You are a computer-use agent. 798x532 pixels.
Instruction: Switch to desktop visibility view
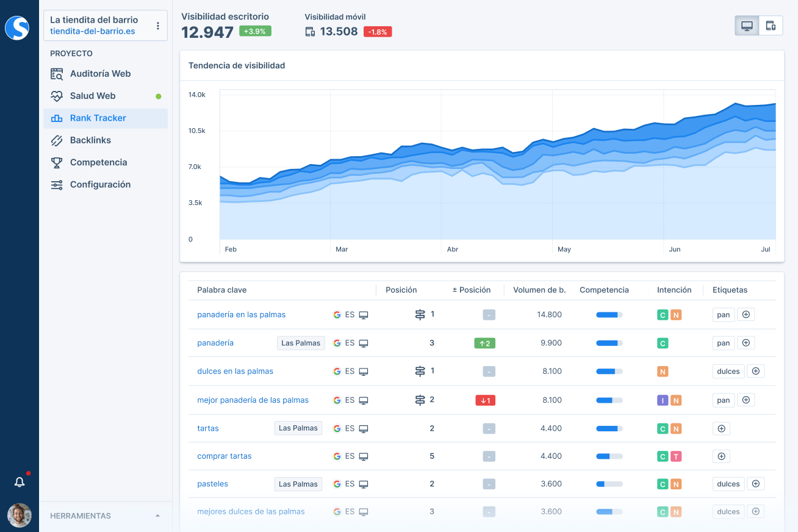(747, 26)
